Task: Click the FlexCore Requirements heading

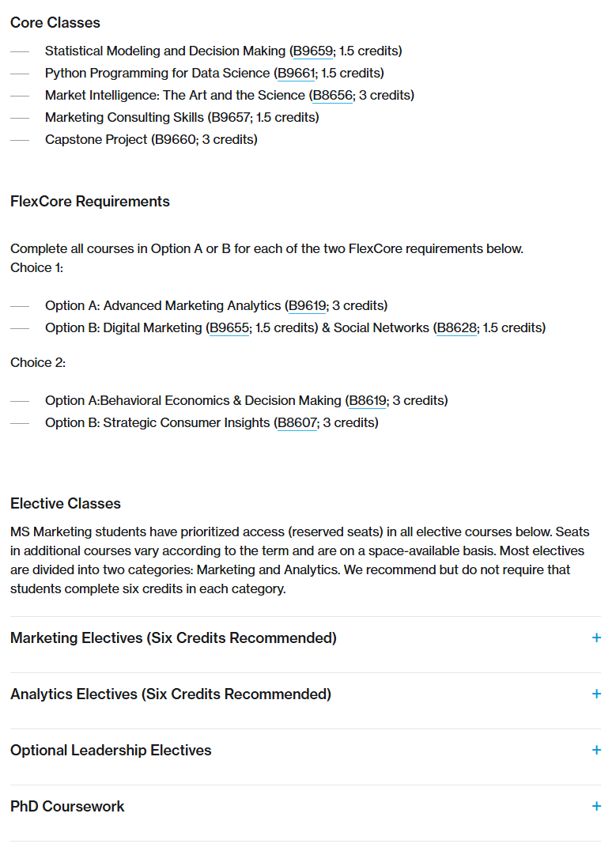Action: click(x=90, y=202)
